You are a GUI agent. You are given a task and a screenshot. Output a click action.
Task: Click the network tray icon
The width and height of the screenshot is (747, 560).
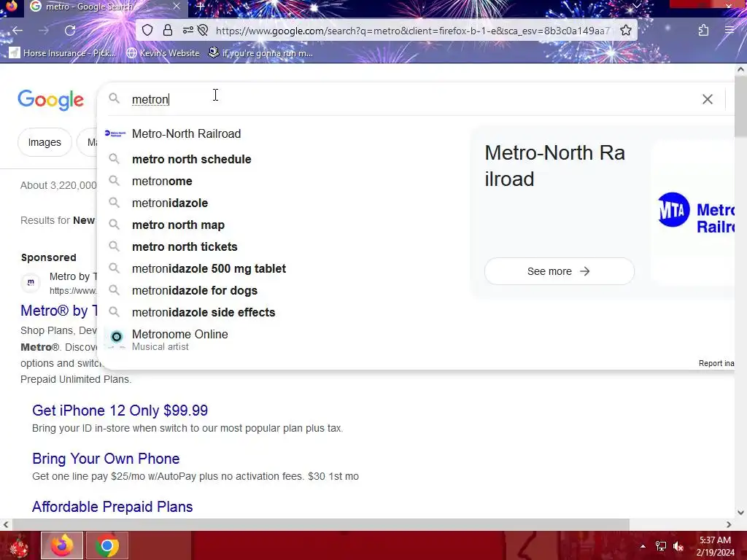point(661,546)
